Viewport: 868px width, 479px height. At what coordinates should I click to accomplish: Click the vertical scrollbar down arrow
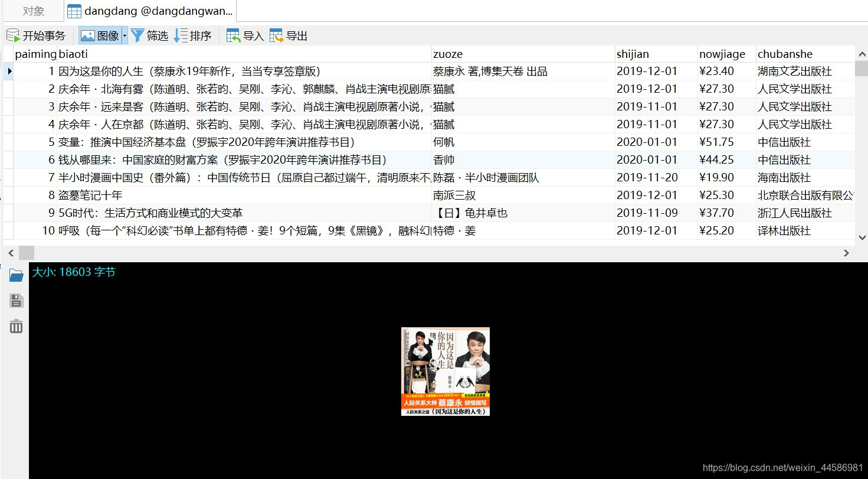(862, 237)
